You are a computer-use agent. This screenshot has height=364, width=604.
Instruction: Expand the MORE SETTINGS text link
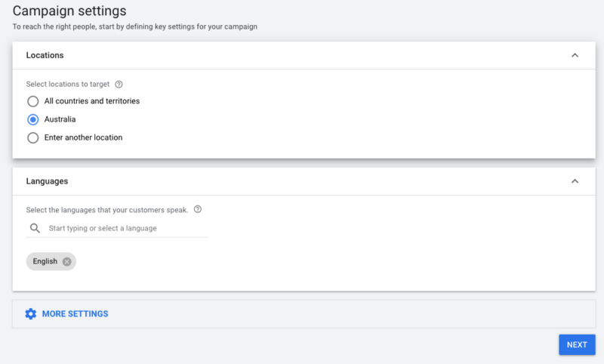[75, 314]
